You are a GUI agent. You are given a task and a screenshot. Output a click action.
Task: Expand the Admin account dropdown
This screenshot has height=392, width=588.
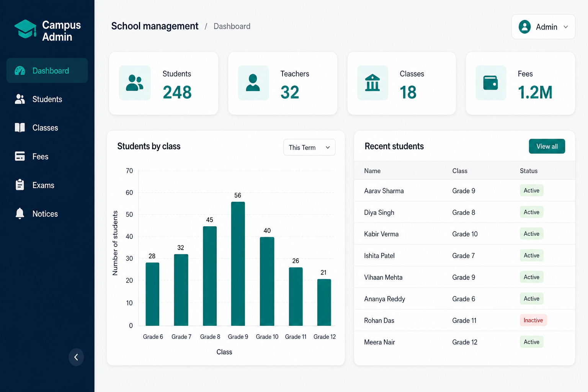click(543, 27)
